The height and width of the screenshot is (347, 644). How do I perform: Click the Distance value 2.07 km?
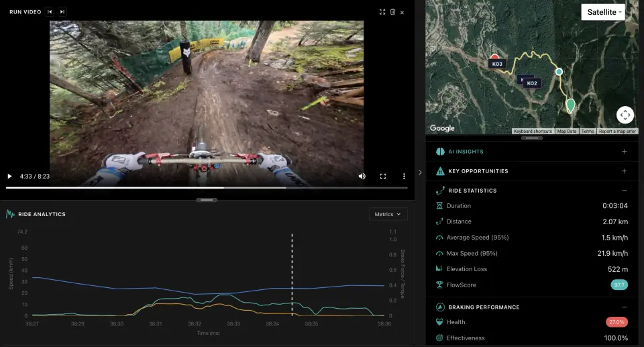(615, 221)
